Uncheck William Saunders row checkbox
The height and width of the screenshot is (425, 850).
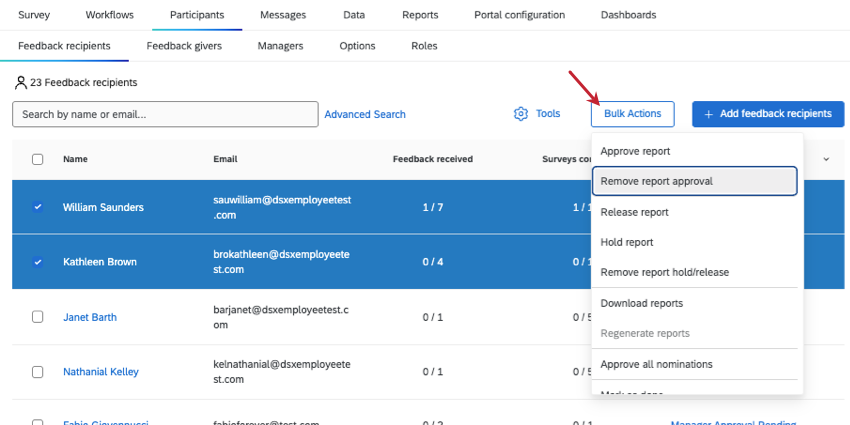click(x=37, y=207)
